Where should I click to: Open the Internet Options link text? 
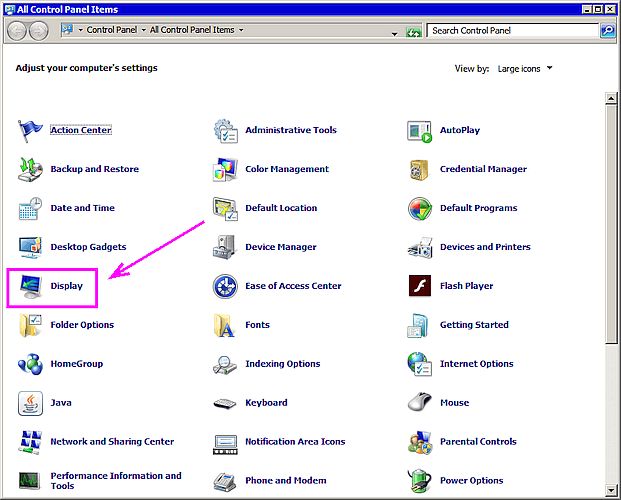(476, 364)
